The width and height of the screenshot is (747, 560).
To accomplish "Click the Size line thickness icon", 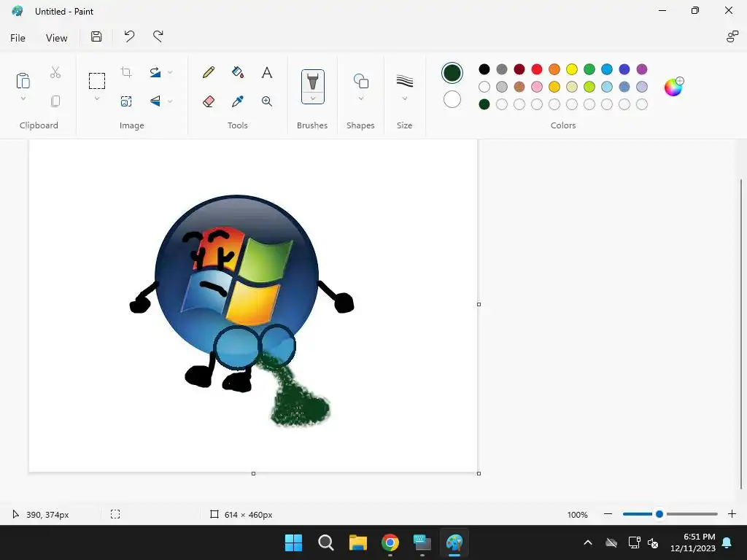I will (404, 81).
